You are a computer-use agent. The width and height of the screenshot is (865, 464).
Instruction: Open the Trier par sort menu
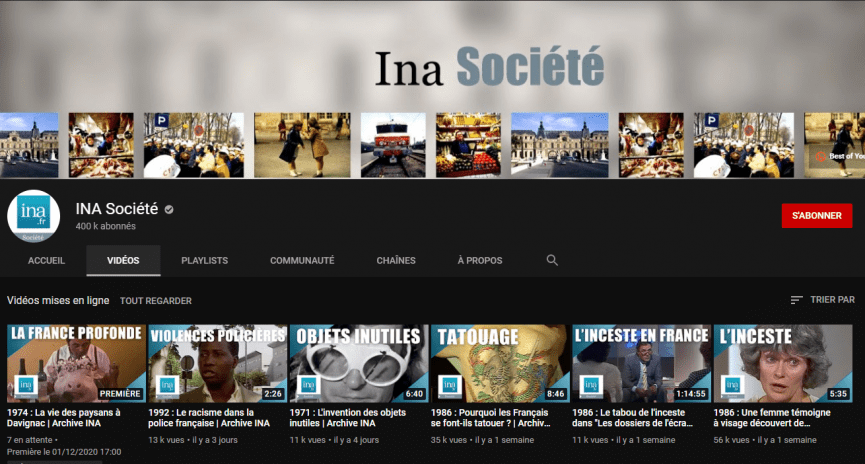pyautogui.click(x=822, y=300)
